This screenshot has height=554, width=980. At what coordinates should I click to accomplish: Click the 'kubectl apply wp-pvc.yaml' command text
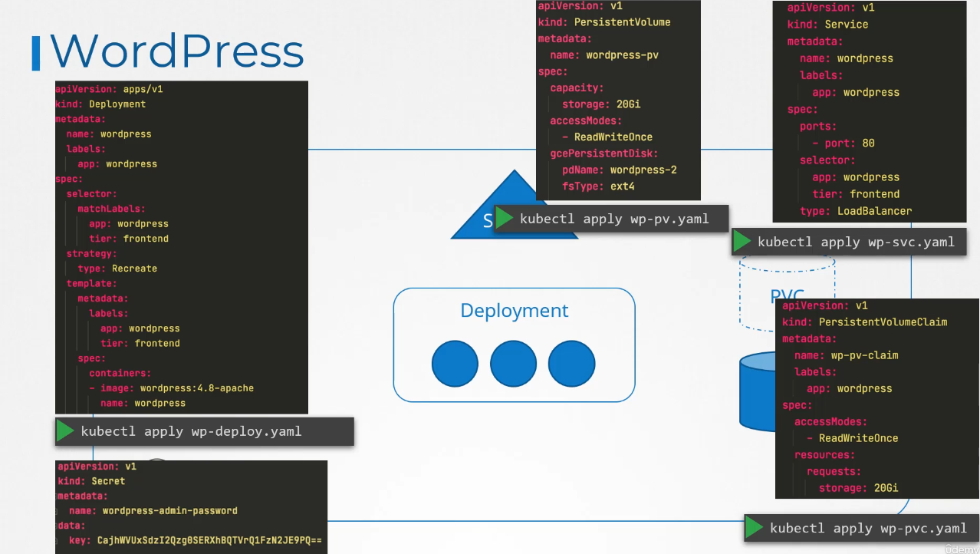coord(868,528)
